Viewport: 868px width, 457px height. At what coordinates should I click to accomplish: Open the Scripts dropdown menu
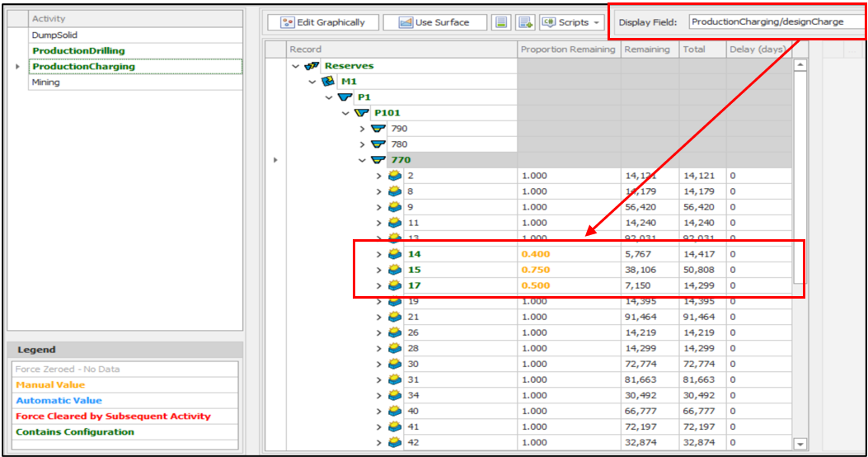point(573,22)
